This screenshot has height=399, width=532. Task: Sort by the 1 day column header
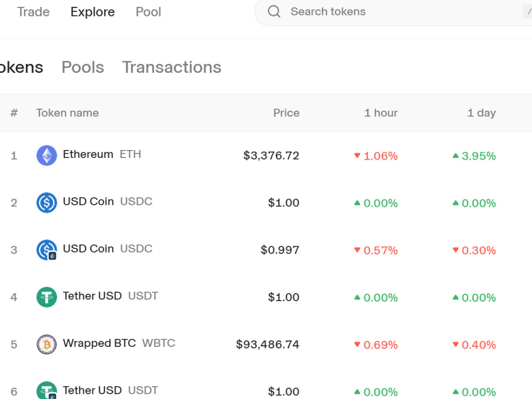(481, 113)
